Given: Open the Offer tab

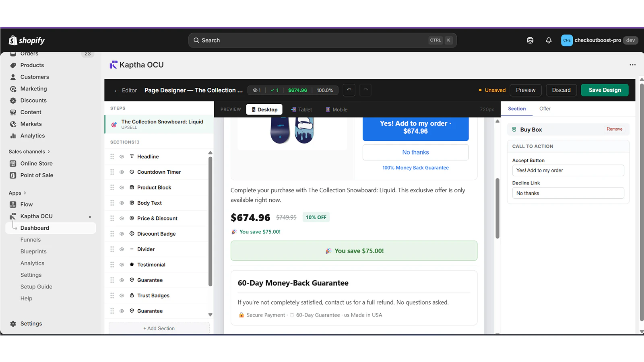Looking at the screenshot, I should (545, 109).
